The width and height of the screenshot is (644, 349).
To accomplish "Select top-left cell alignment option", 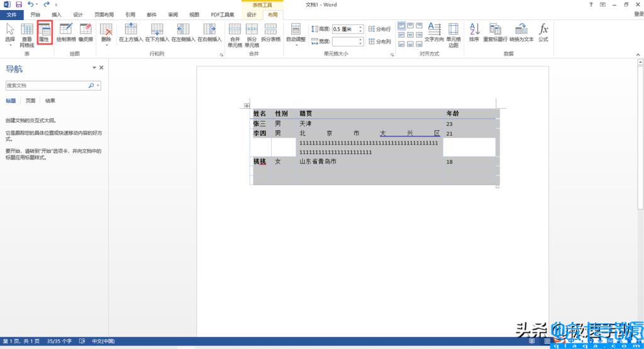I will tap(401, 26).
